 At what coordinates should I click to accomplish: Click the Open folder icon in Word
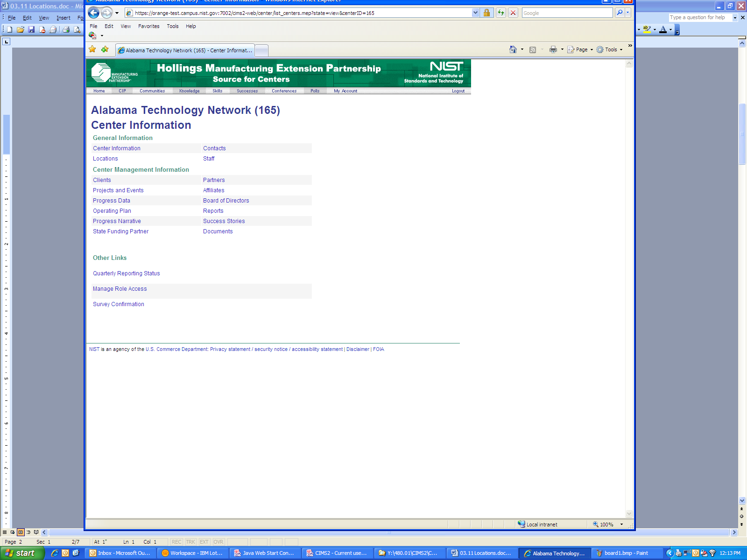point(21,29)
